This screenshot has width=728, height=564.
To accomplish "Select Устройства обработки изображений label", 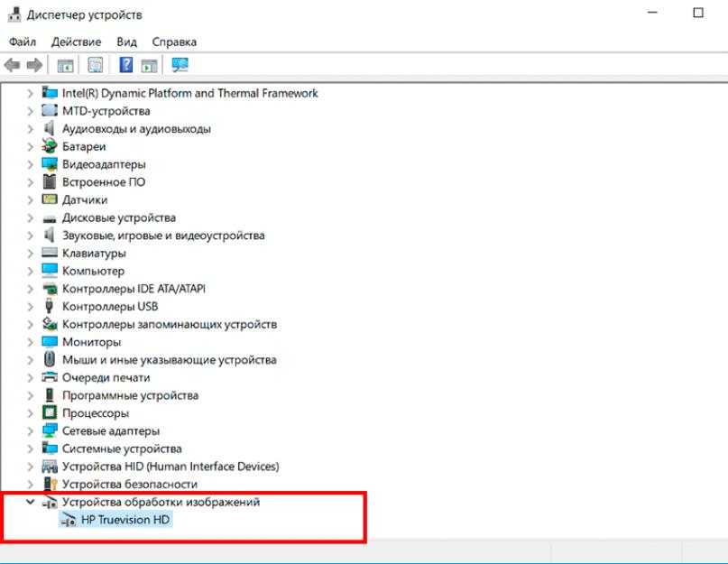I will tap(161, 502).
